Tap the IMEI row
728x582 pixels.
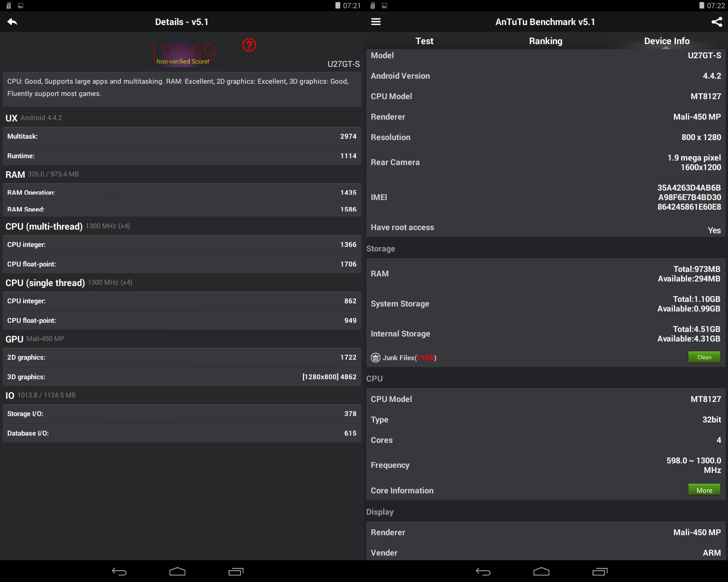[x=546, y=197]
